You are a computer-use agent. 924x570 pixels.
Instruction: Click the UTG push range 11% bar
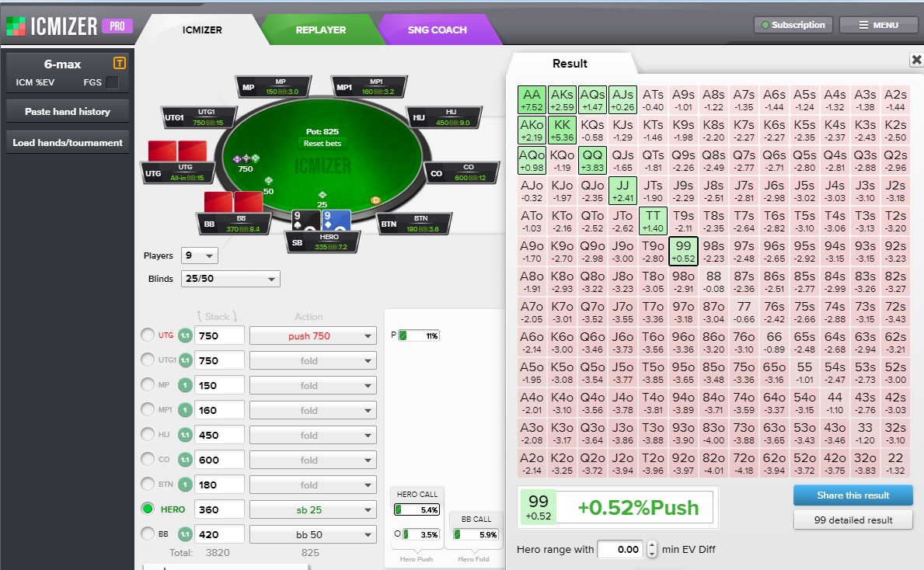click(419, 335)
